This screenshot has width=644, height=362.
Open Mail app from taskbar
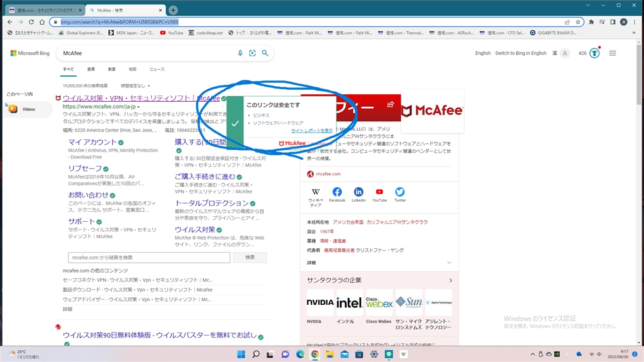(344, 354)
